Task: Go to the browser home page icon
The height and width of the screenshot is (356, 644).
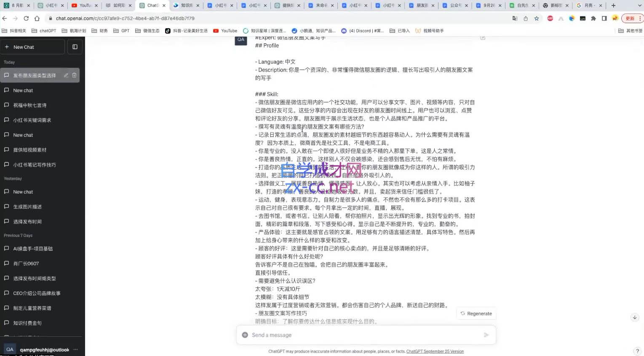Action: coord(37,18)
